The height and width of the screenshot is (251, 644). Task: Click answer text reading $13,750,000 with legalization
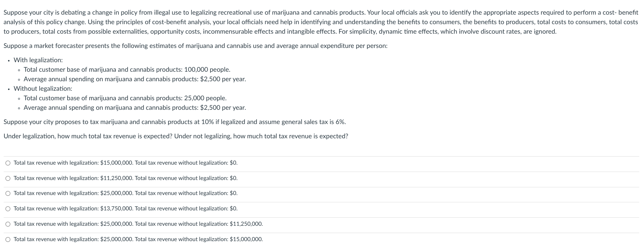click(x=125, y=209)
